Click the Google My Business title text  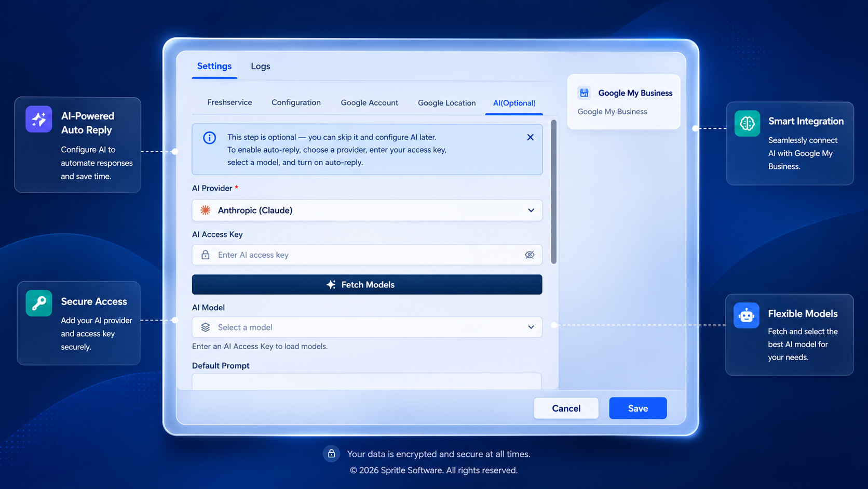click(x=635, y=93)
